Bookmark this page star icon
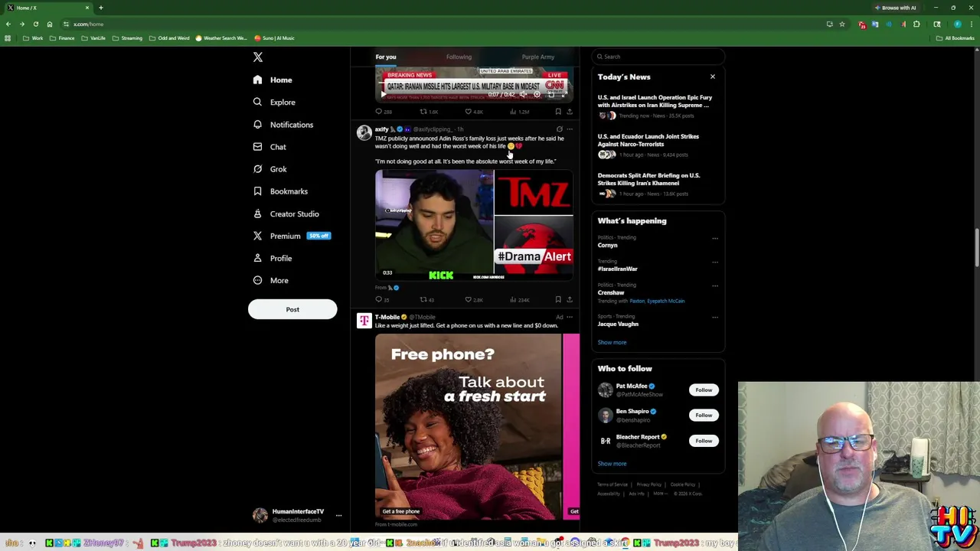 842,24
